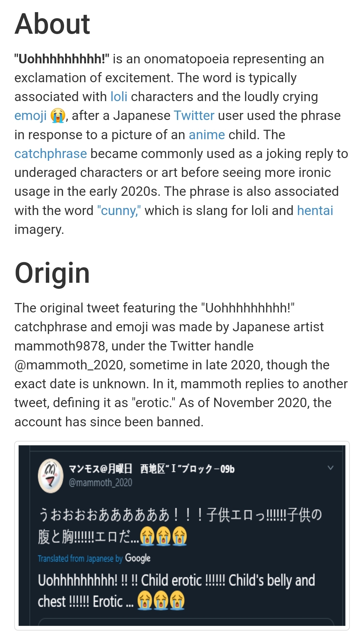
Task: Expand the tweet's chevron options menu
Action: 330,467
